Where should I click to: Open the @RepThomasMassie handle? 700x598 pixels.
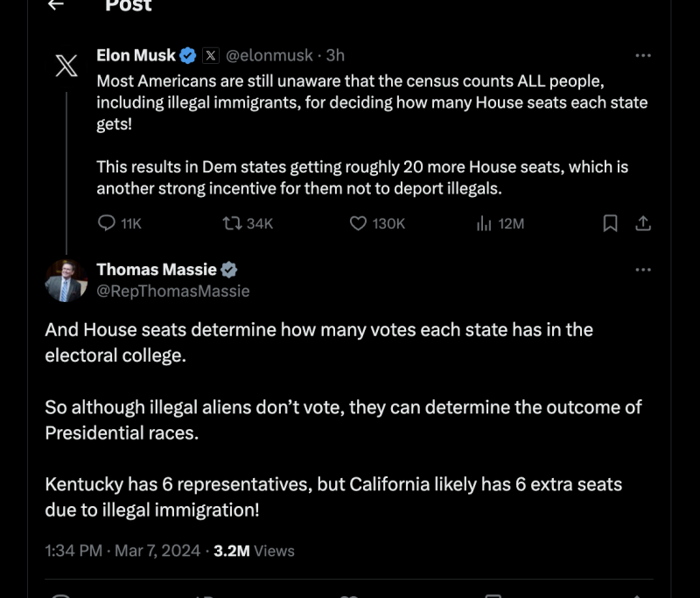[173, 291]
